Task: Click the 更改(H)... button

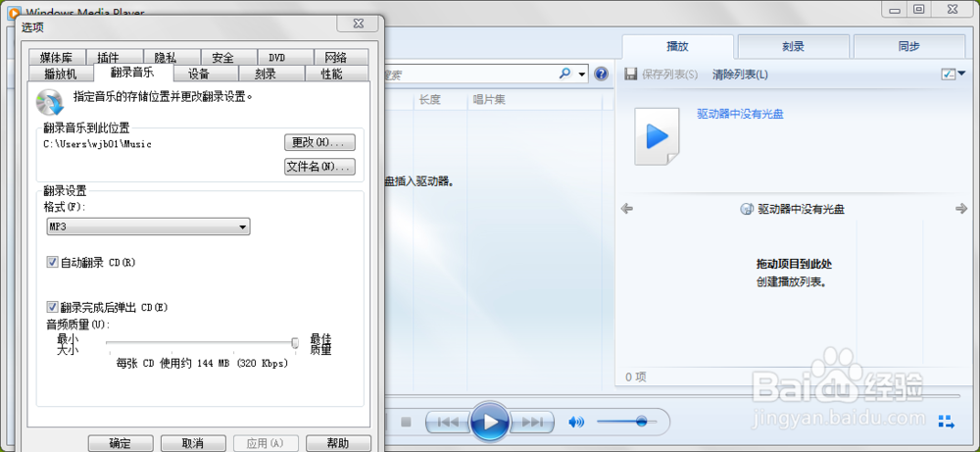Action: pyautogui.click(x=320, y=142)
